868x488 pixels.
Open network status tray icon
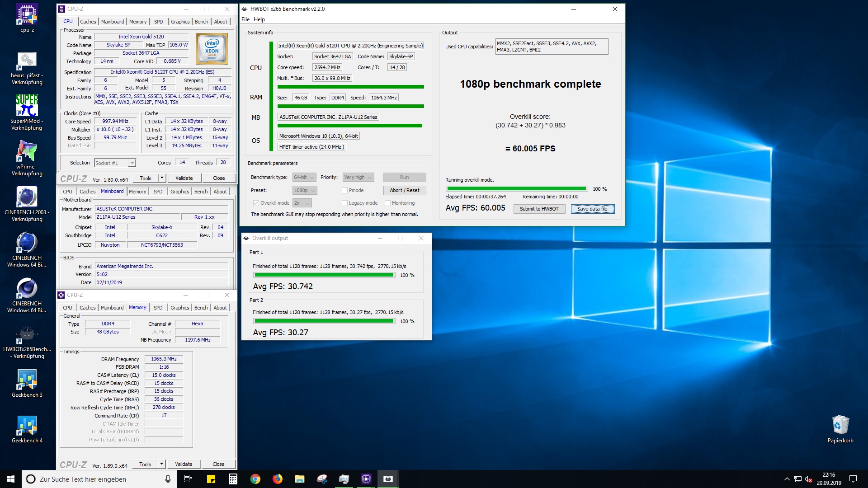pos(798,479)
